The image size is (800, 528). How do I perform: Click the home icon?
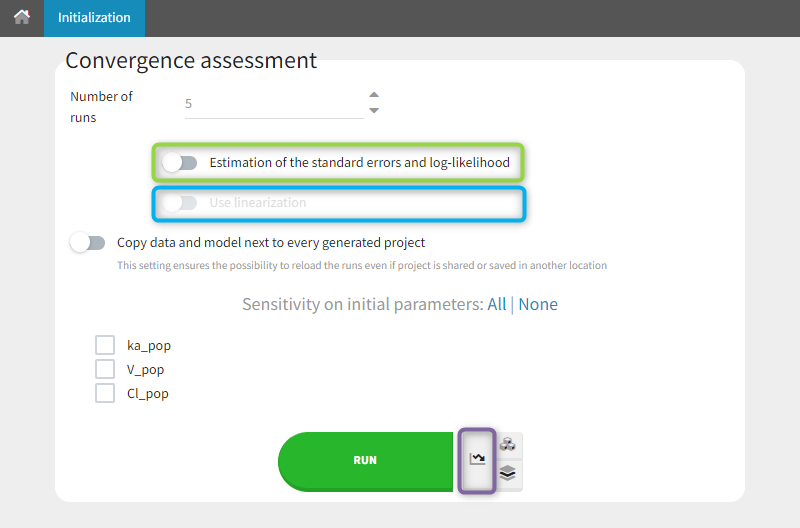(21, 17)
